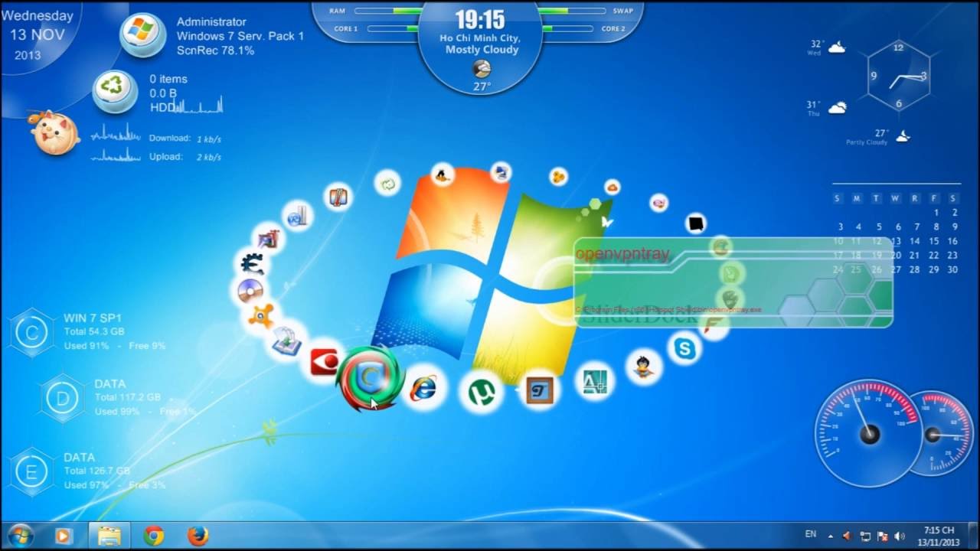Click the EN language indicator

click(x=810, y=533)
